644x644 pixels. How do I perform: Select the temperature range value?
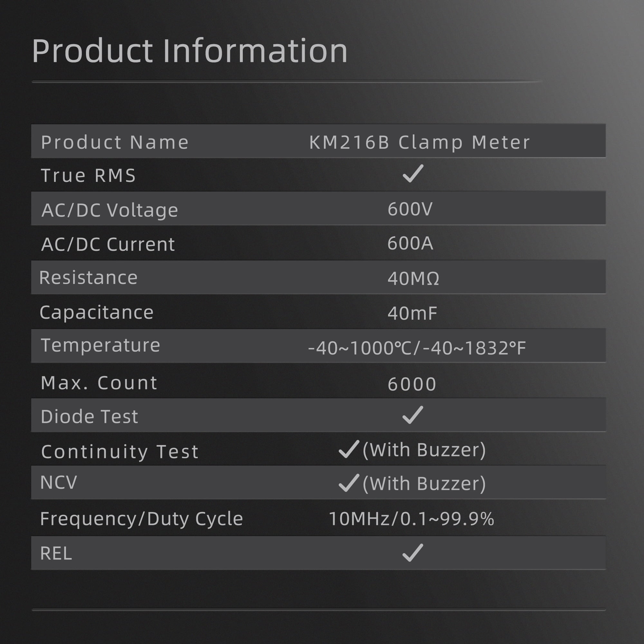click(x=417, y=348)
